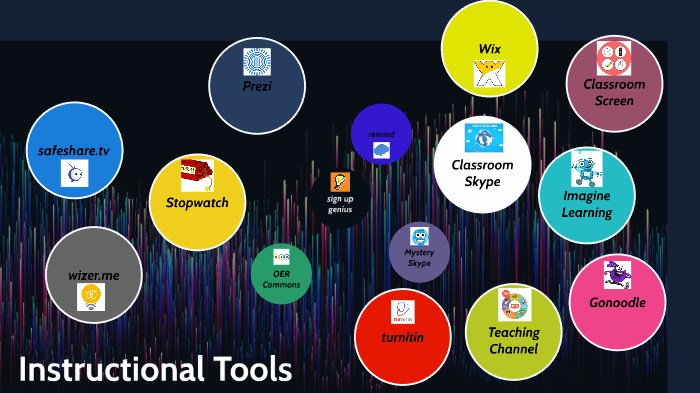Open the Mystery Skype cloud icon

pyautogui.click(x=419, y=236)
